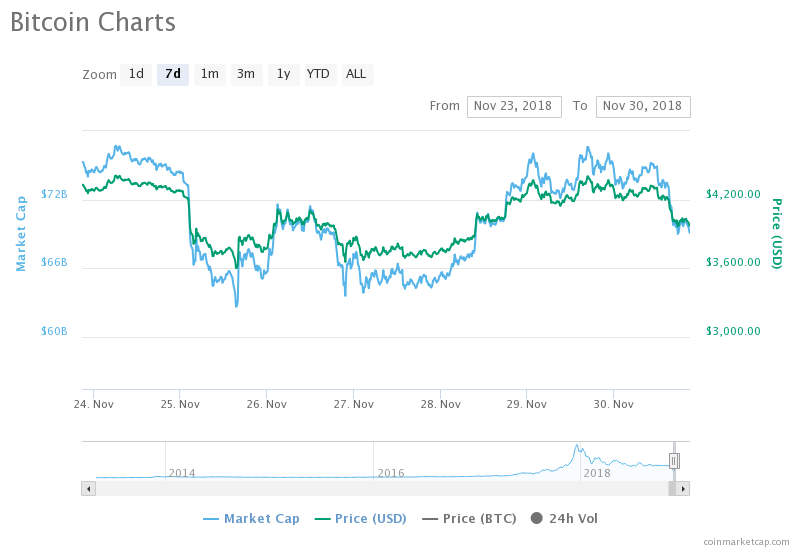Choose the 3m zoom range
Image resolution: width=800 pixels, height=550 pixels.
(246, 74)
